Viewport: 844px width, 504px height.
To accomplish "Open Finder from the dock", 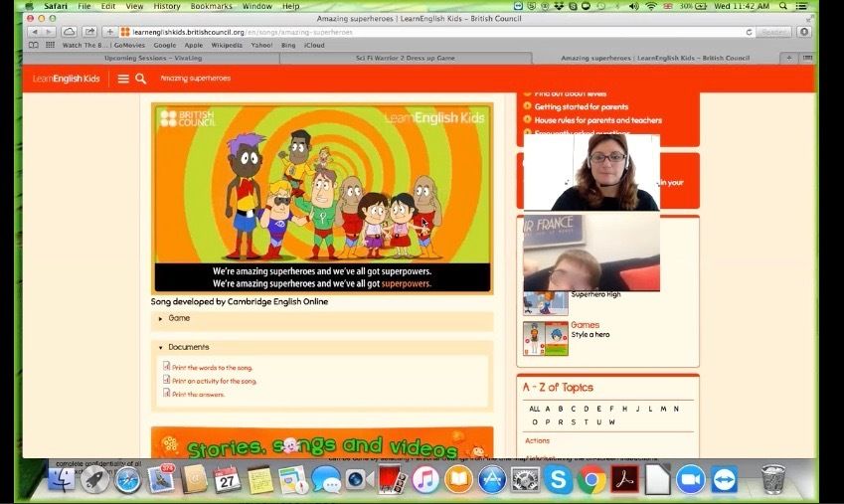I will coord(62,479).
